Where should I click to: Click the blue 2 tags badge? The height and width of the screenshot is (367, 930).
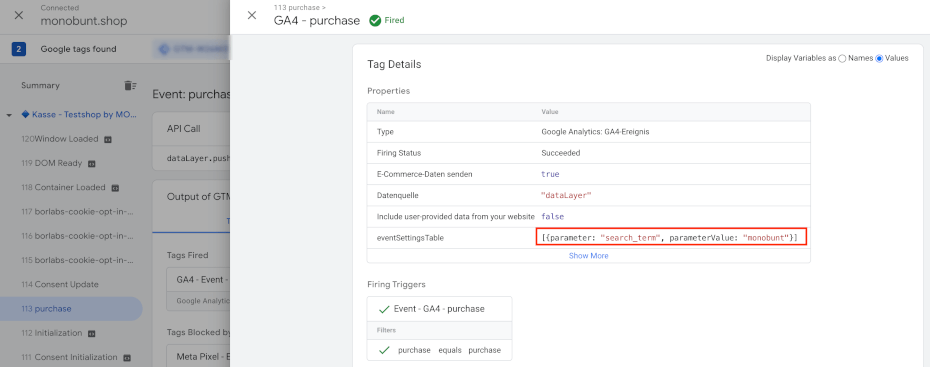click(x=18, y=49)
